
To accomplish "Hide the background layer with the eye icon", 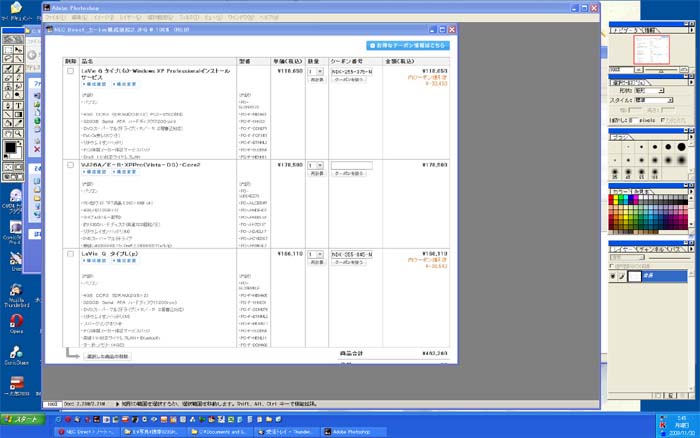I will (x=613, y=276).
